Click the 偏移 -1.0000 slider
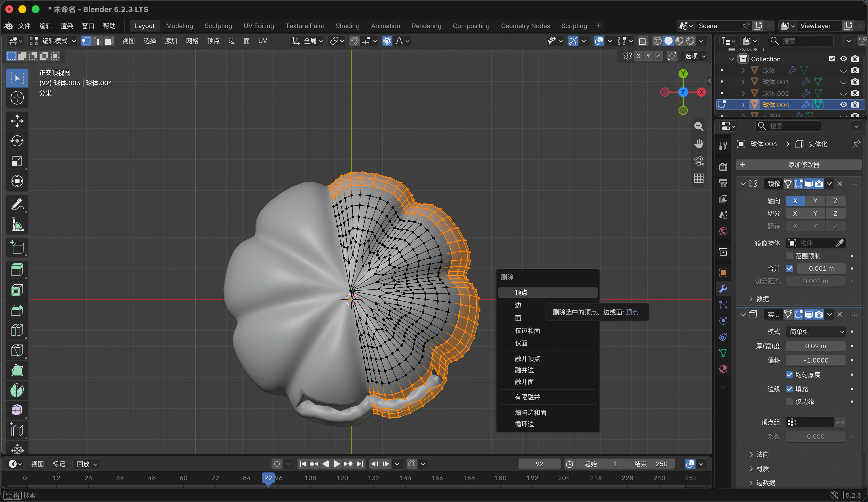This screenshot has width=868, height=502. coord(816,360)
